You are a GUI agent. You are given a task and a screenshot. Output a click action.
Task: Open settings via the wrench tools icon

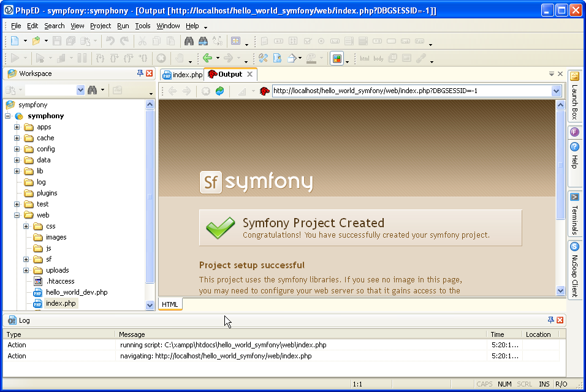[x=263, y=58]
